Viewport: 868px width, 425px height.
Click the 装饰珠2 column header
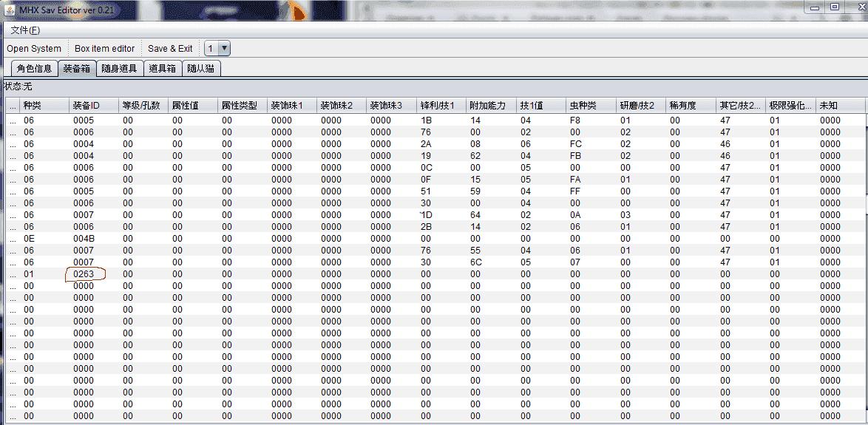pyautogui.click(x=342, y=105)
